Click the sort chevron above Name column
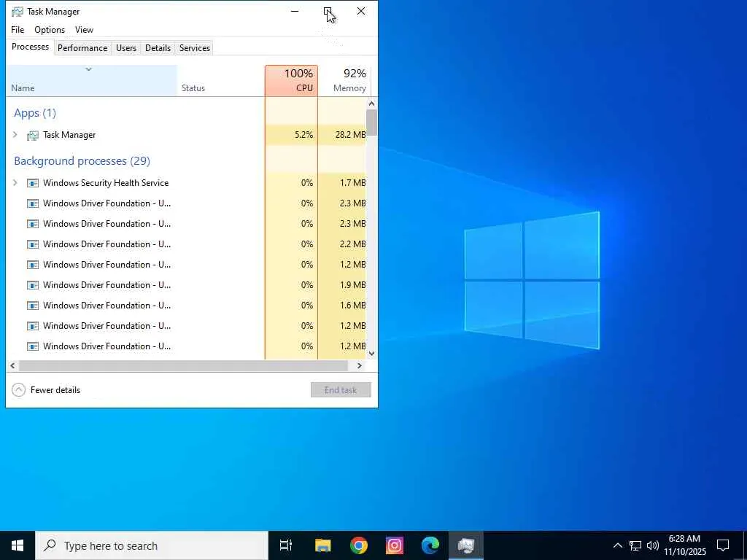747x560 pixels. [x=88, y=69]
